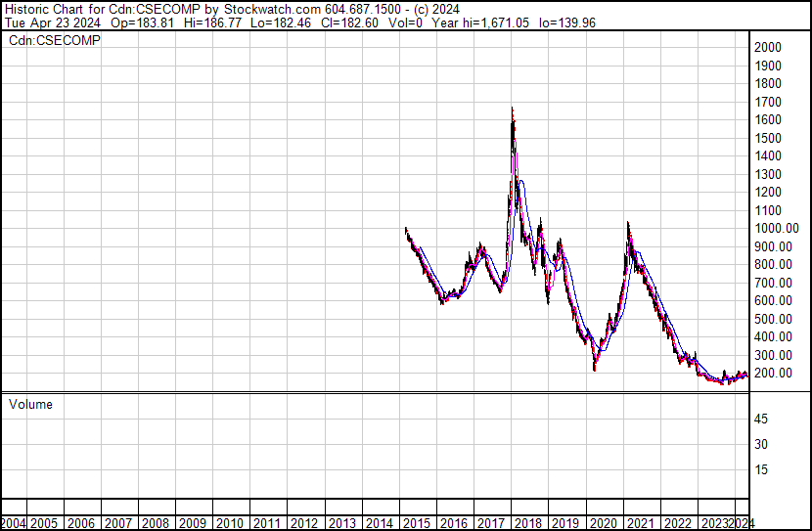Image resolution: width=812 pixels, height=531 pixels.
Task: Click the 2019 year label
Action: click(x=567, y=522)
